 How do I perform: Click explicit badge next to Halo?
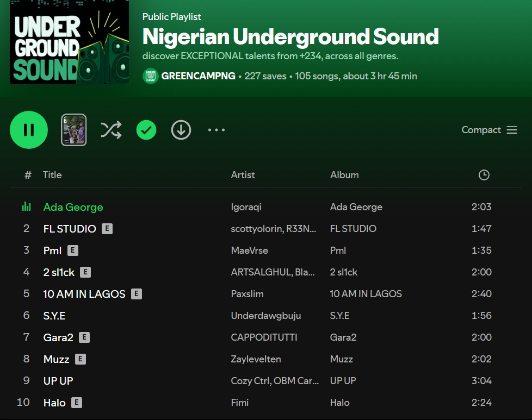[x=77, y=403]
